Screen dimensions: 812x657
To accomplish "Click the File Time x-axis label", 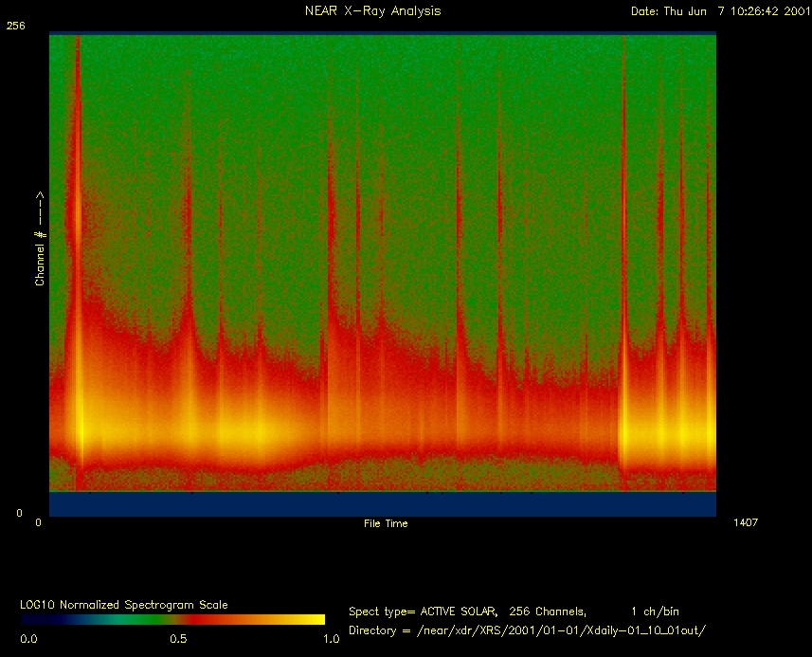I will click(386, 523).
